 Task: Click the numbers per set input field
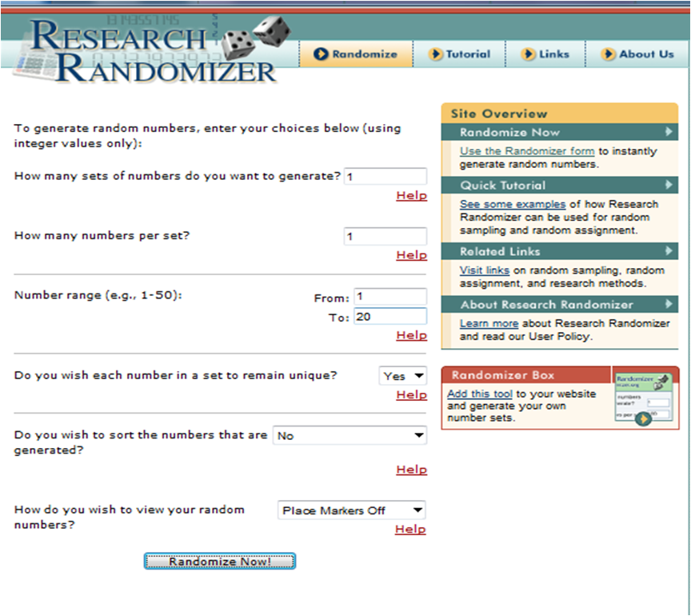click(385, 236)
